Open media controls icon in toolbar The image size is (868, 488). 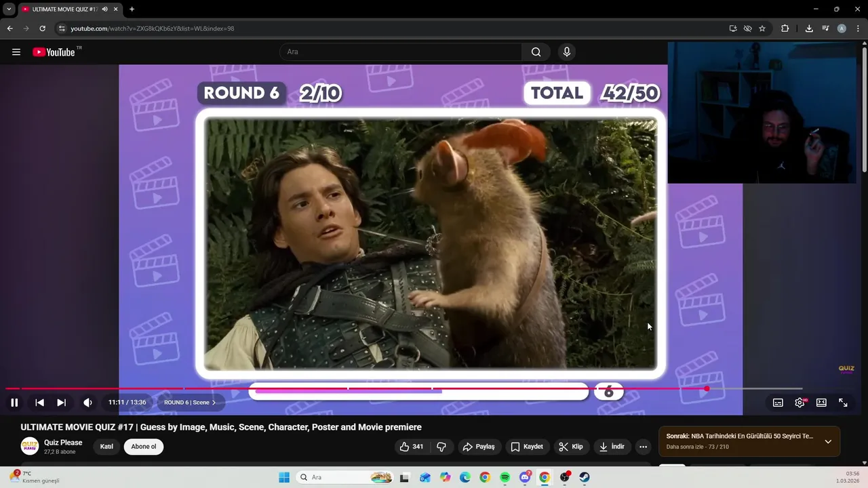coord(825,28)
